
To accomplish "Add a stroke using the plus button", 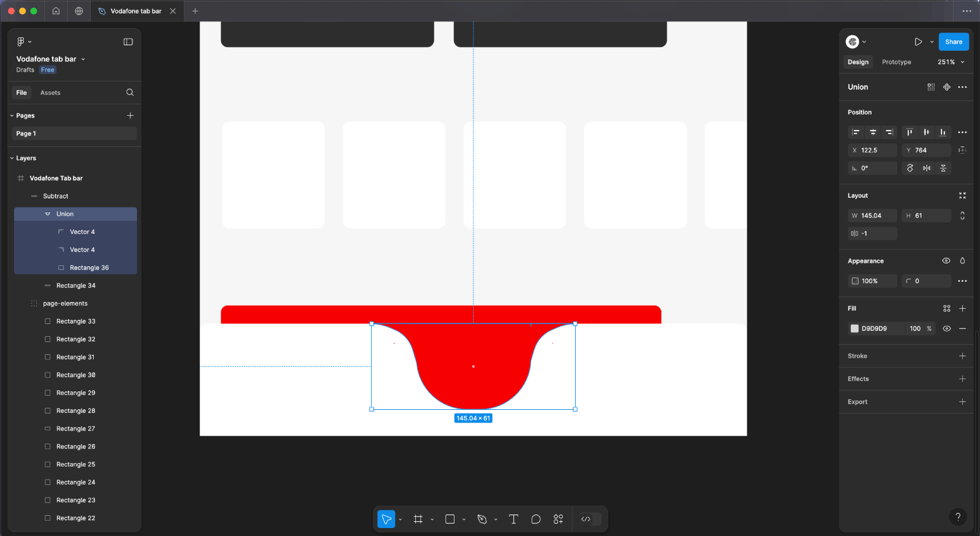I will pyautogui.click(x=962, y=356).
